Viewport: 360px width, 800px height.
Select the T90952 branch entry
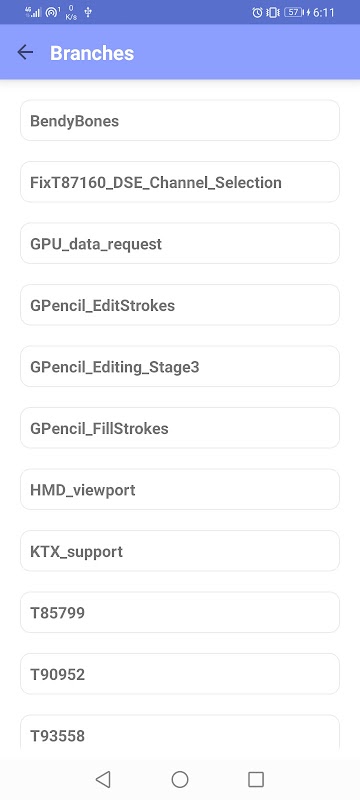pyautogui.click(x=180, y=674)
